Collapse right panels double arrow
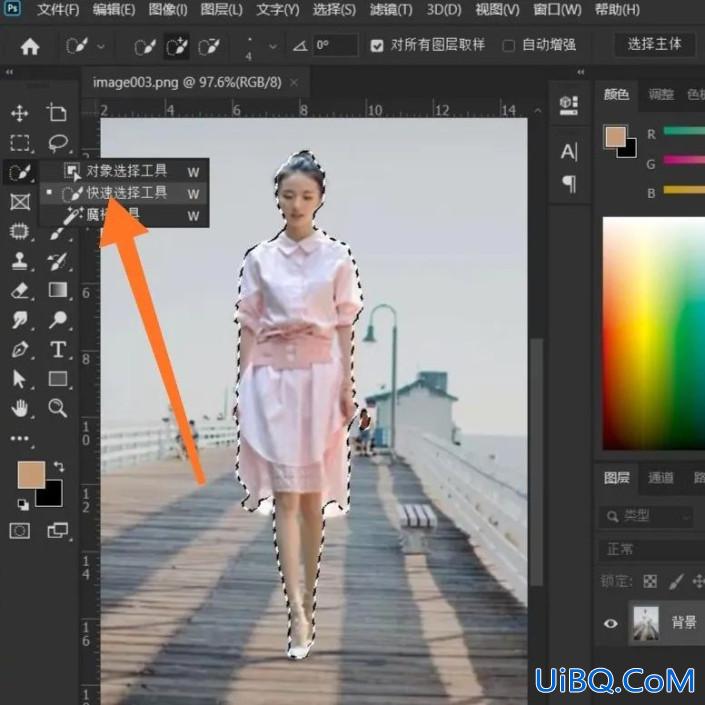 581,72
